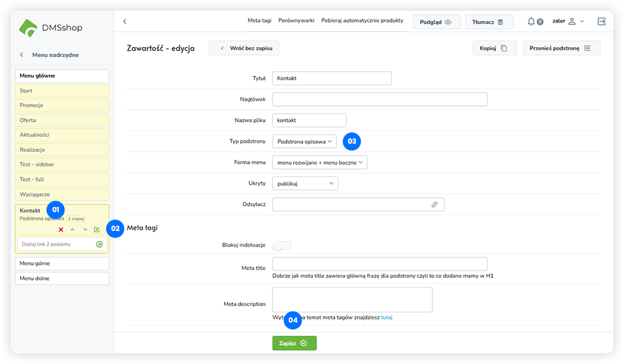624x364 pixels.
Task: Open the notifications bell icon
Action: point(532,21)
